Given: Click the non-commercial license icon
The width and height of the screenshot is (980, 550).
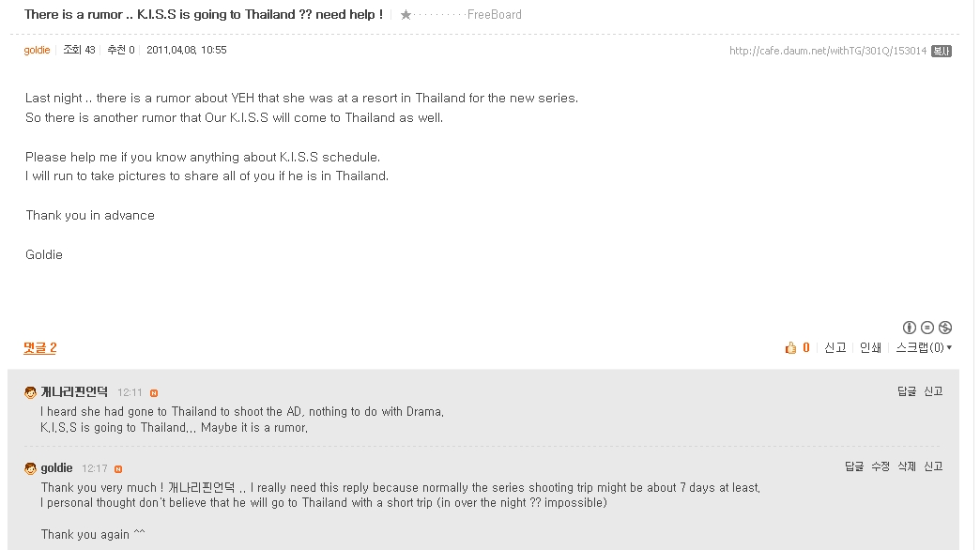Looking at the screenshot, I should 945,328.
